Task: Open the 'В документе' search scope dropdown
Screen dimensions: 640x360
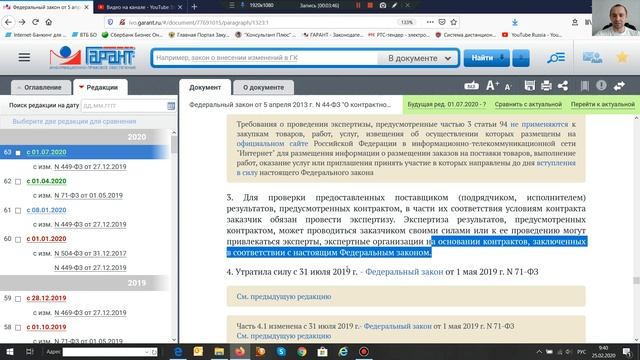Action: tap(419, 58)
